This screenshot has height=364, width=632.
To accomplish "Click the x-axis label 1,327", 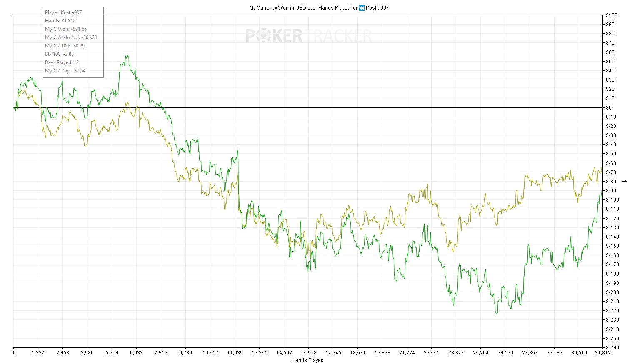I will point(38,353).
